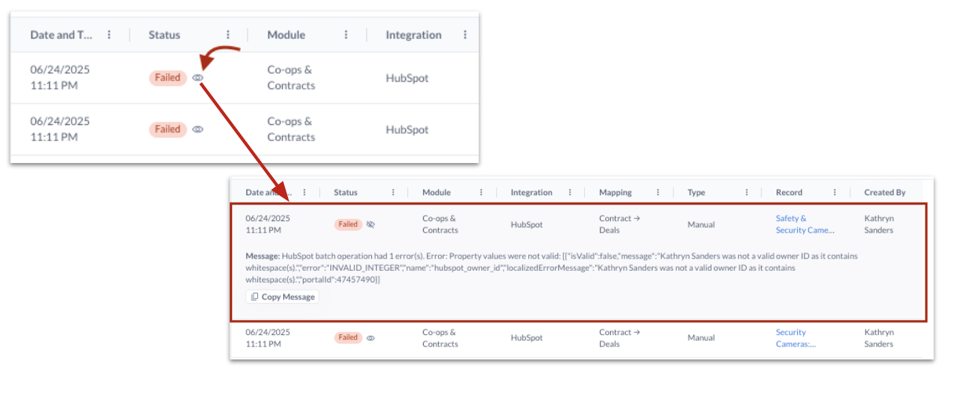Open Record column options menu
The width and height of the screenshot is (980, 397).
pyautogui.click(x=835, y=192)
